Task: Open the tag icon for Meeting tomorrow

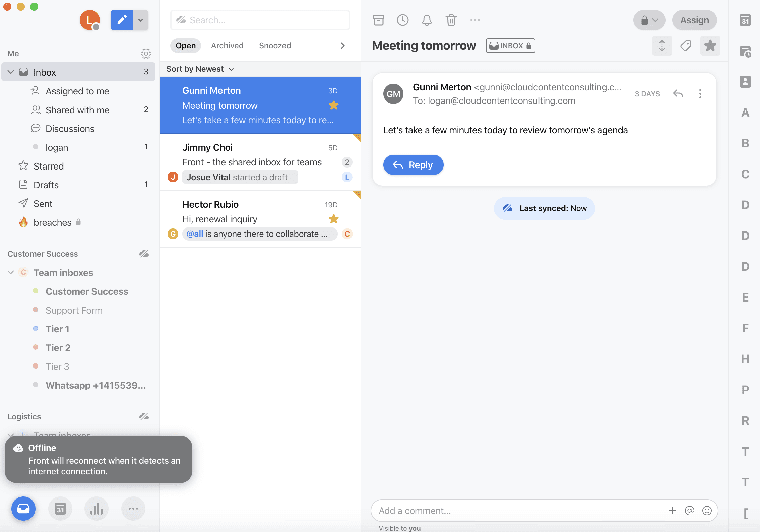Action: click(686, 46)
